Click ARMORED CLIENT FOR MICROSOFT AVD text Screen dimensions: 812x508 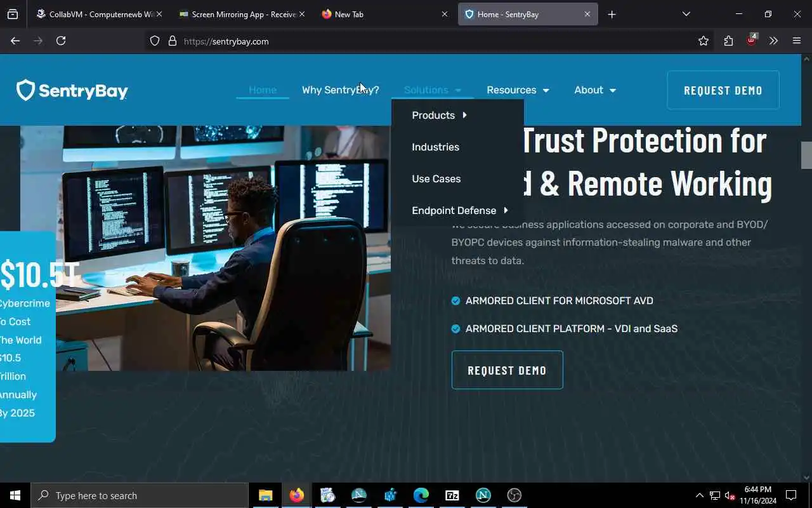click(559, 300)
